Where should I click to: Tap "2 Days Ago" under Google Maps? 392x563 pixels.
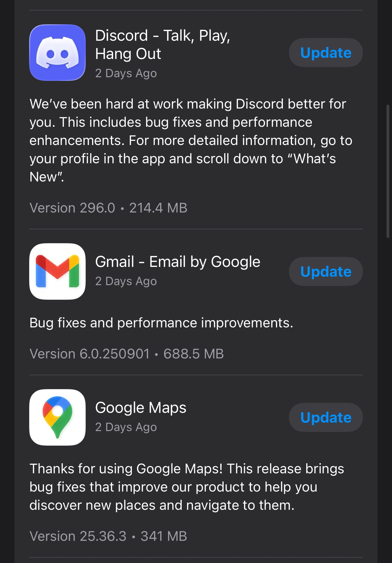pos(126,427)
